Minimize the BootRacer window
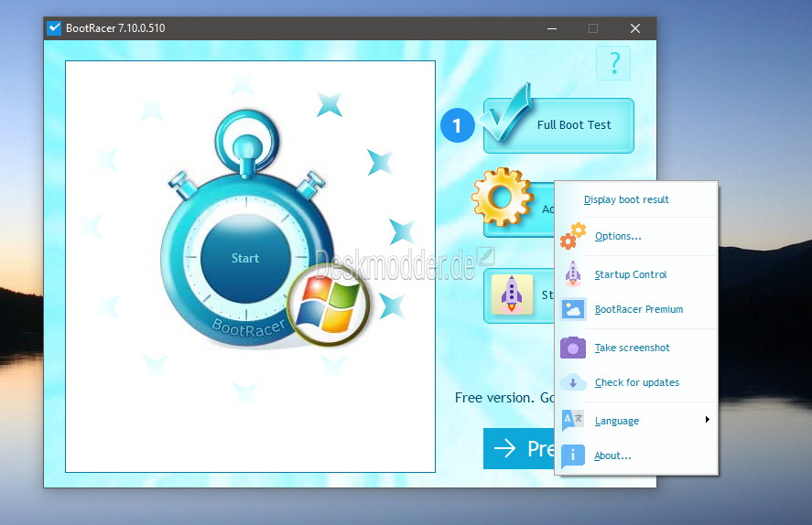The image size is (812, 525). coord(552,28)
